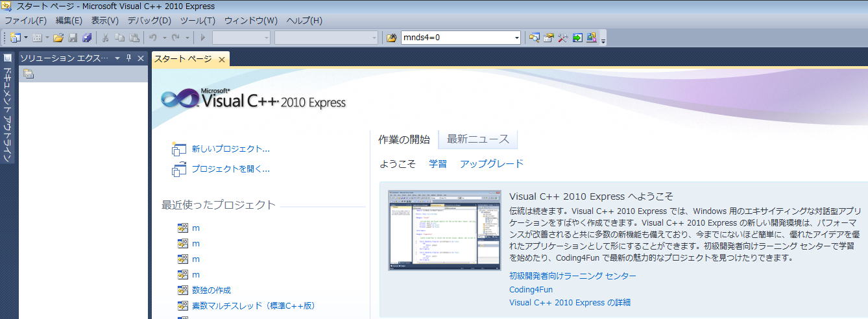Click the Visual C++ welcome screenshot thumbnail
This screenshot has width=868, height=319.
(x=444, y=230)
